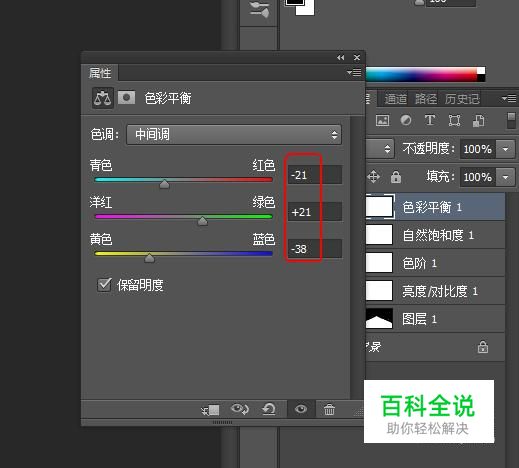519x468 pixels.
Task: Click the 色阶 1 mask thumbnail
Action: pyautogui.click(x=379, y=263)
